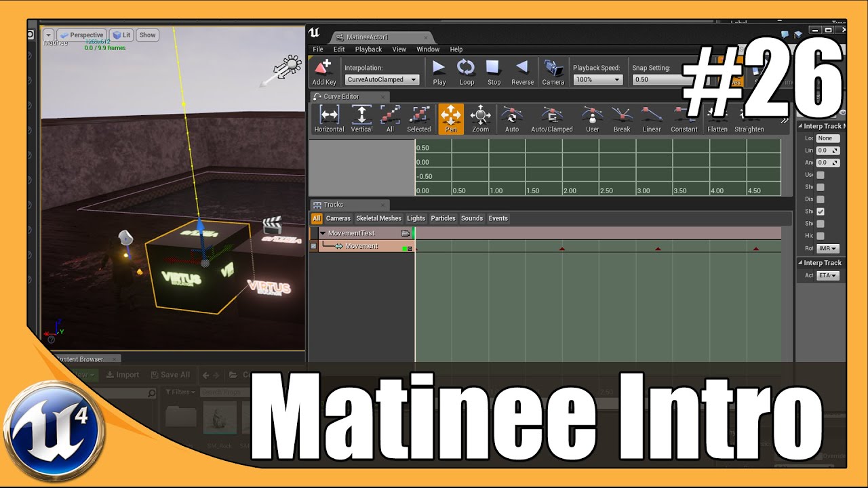Open the Help menu
Screen dimensions: 868x488
pos(456,49)
